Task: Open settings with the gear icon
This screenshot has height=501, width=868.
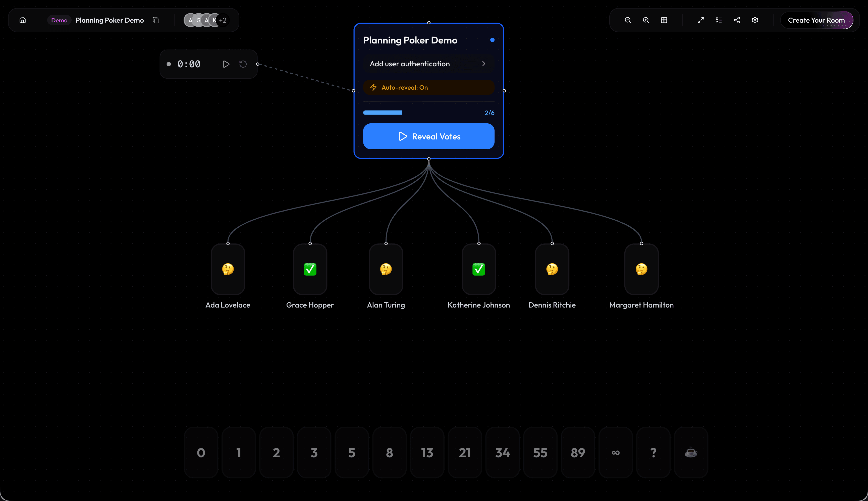Action: (x=754, y=20)
